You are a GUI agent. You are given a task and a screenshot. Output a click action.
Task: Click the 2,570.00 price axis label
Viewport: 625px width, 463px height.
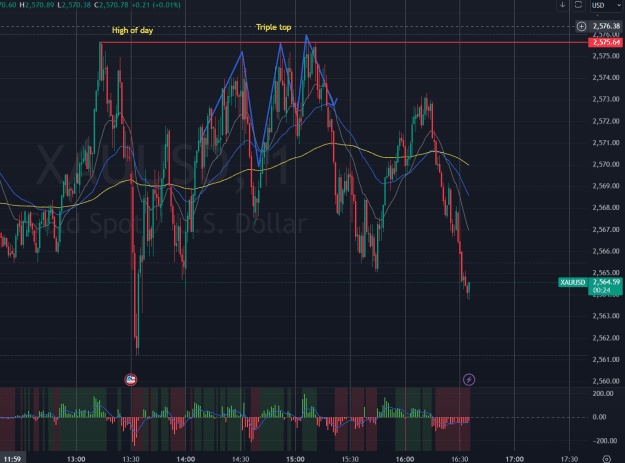(606, 164)
